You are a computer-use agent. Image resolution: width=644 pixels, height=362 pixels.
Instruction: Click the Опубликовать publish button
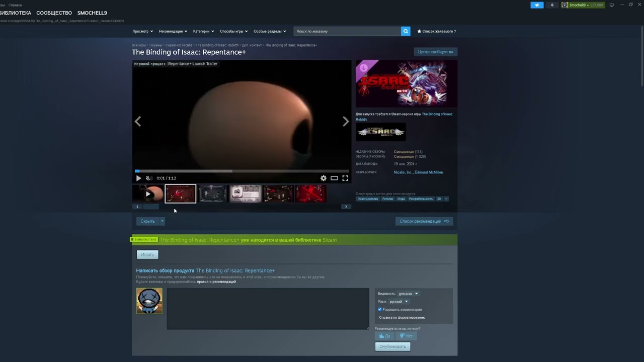(392, 346)
